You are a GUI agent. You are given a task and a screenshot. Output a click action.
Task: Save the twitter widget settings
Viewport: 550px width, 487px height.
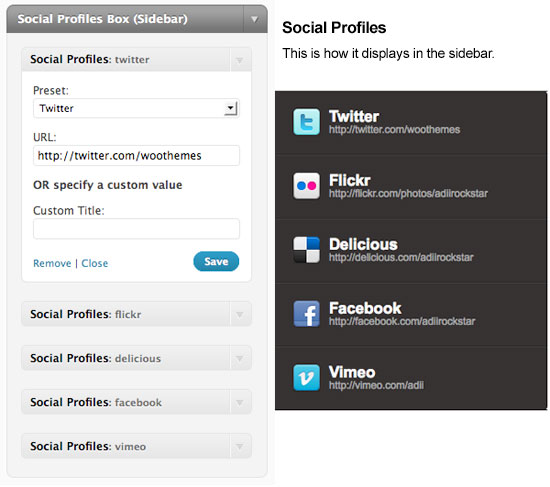pyautogui.click(x=216, y=261)
